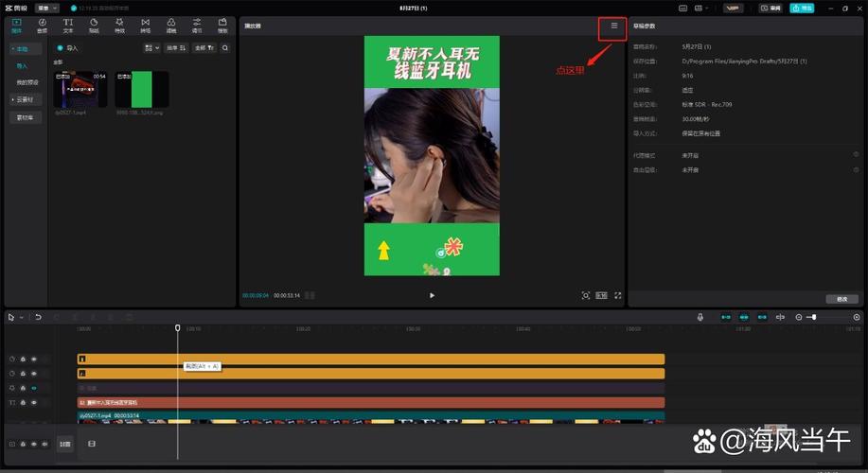
Task: Open the 贴纸 stickers tab
Action: (x=94, y=26)
